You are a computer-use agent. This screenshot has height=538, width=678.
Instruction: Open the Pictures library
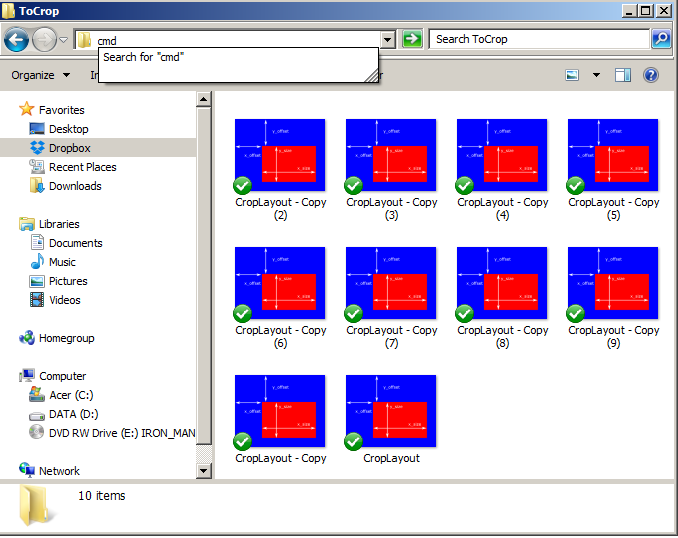click(68, 281)
